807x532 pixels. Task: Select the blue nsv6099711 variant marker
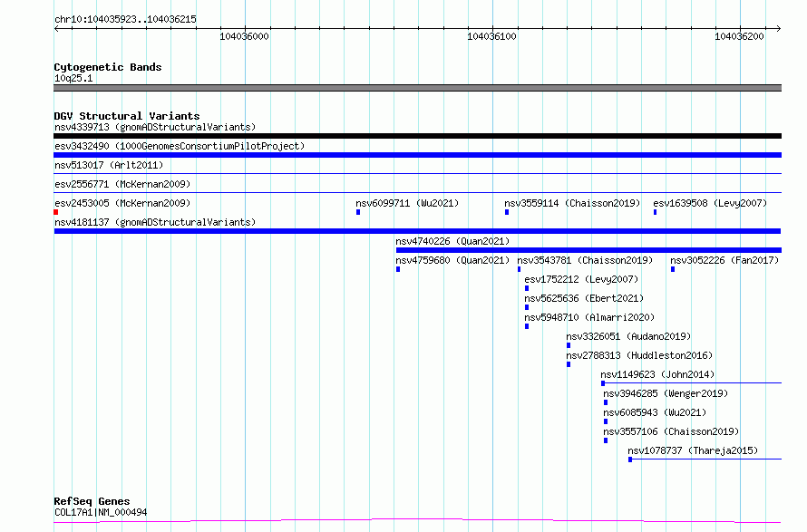357,212
